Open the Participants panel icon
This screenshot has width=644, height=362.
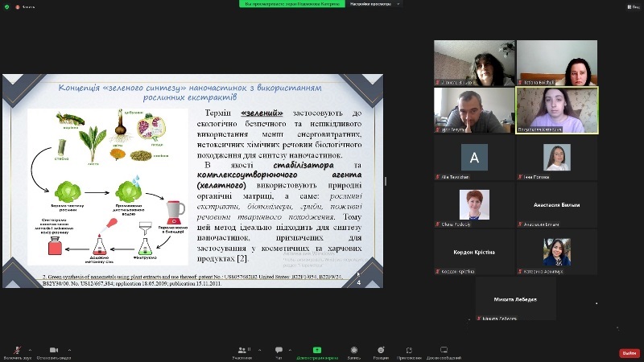click(242, 350)
